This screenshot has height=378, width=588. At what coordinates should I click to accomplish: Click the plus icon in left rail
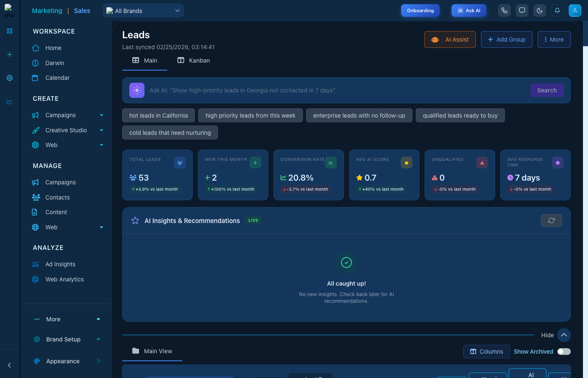click(x=10, y=55)
